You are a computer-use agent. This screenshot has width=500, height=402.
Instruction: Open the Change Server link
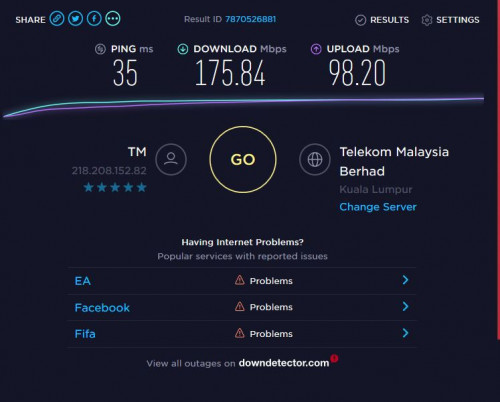378,207
